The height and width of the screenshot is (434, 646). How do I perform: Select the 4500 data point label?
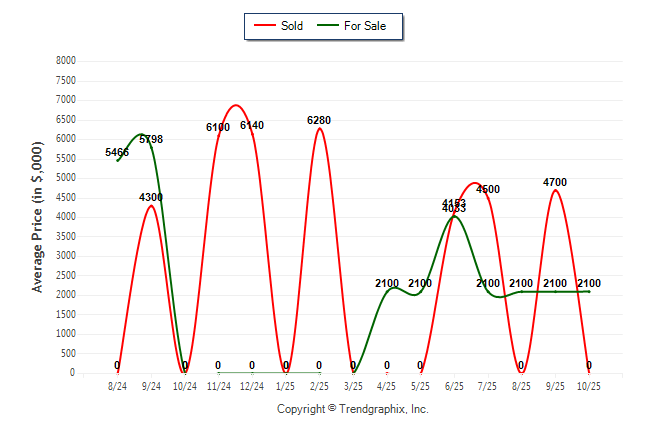pos(488,189)
